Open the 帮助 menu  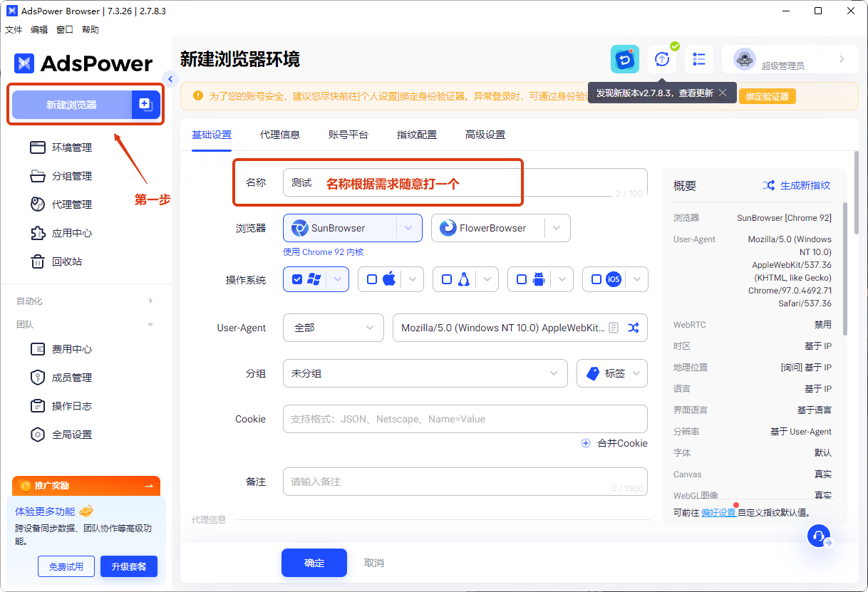pos(91,30)
